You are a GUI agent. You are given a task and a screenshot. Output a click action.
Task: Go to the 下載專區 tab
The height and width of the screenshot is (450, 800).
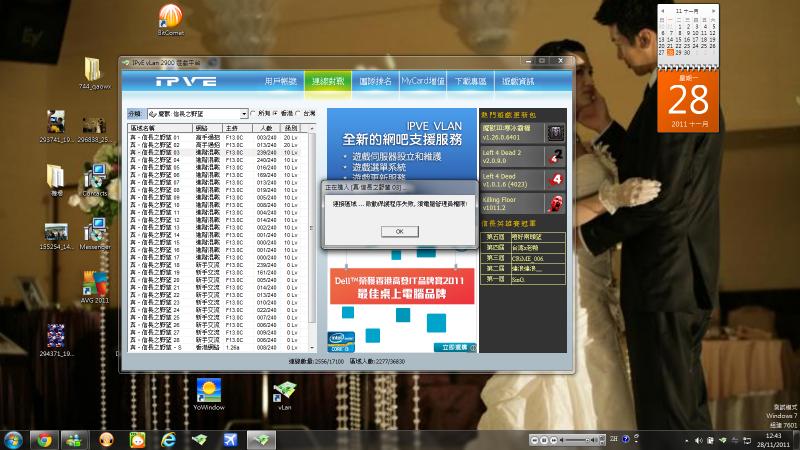(x=470, y=81)
